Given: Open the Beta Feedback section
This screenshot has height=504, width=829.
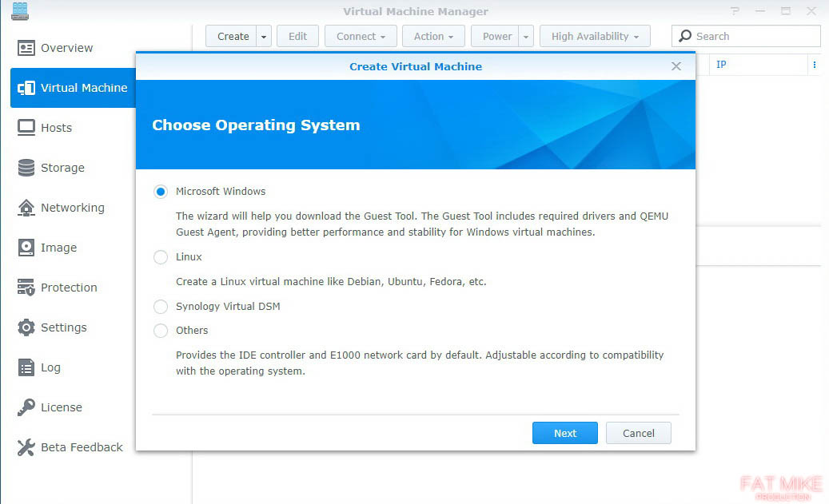Looking at the screenshot, I should (82, 447).
